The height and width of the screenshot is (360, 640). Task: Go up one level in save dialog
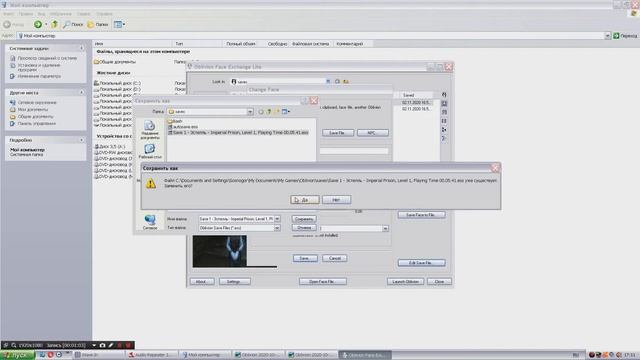(269, 111)
